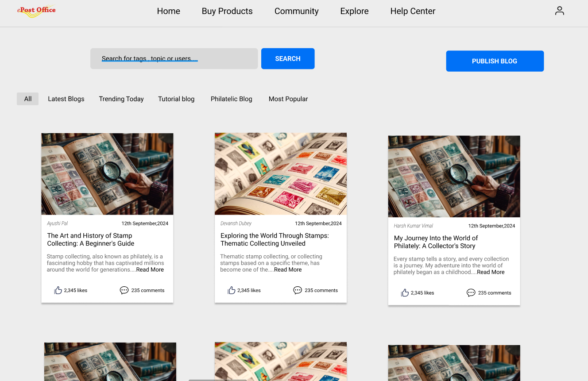This screenshot has width=588, height=381.
Task: Switch to Tutorial blog tab
Action: pyautogui.click(x=176, y=99)
